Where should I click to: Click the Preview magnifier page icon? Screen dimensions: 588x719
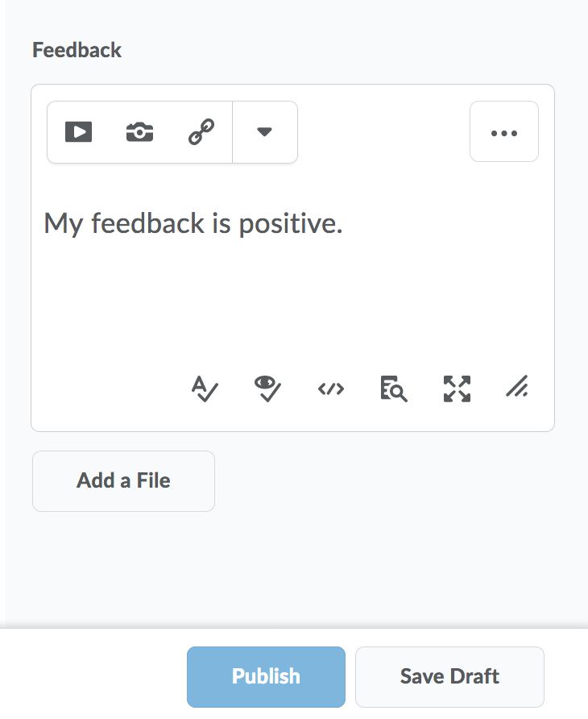click(394, 389)
